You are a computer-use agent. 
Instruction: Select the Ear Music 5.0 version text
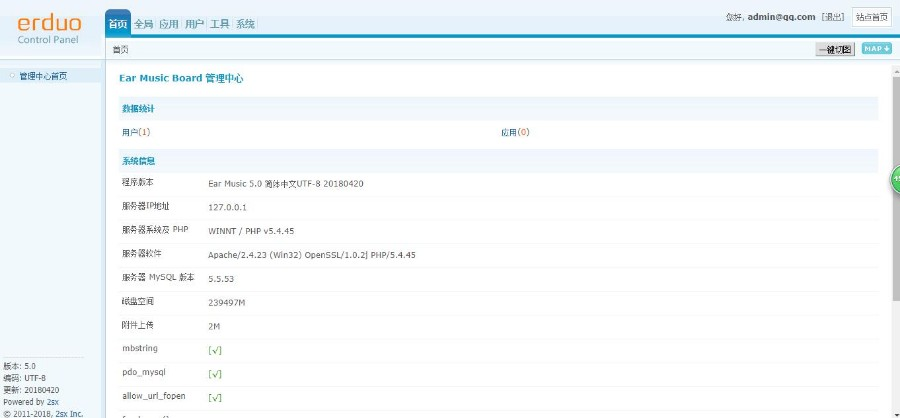coord(286,184)
